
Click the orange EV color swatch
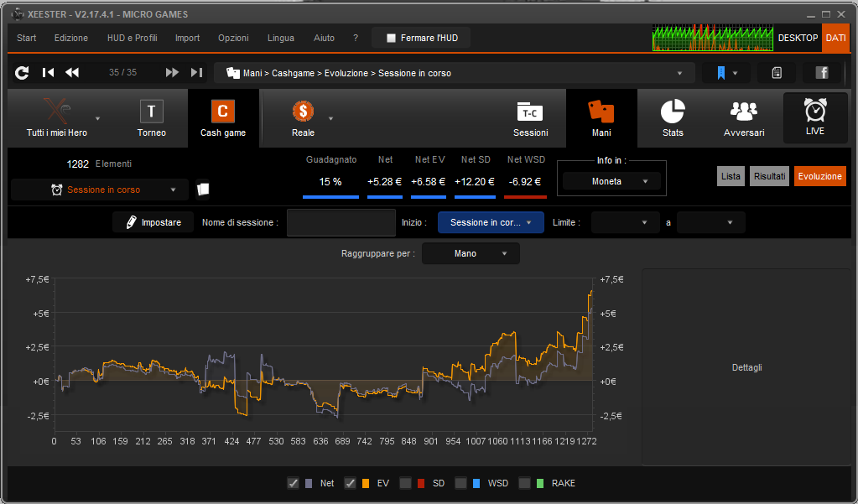pyautogui.click(x=366, y=483)
